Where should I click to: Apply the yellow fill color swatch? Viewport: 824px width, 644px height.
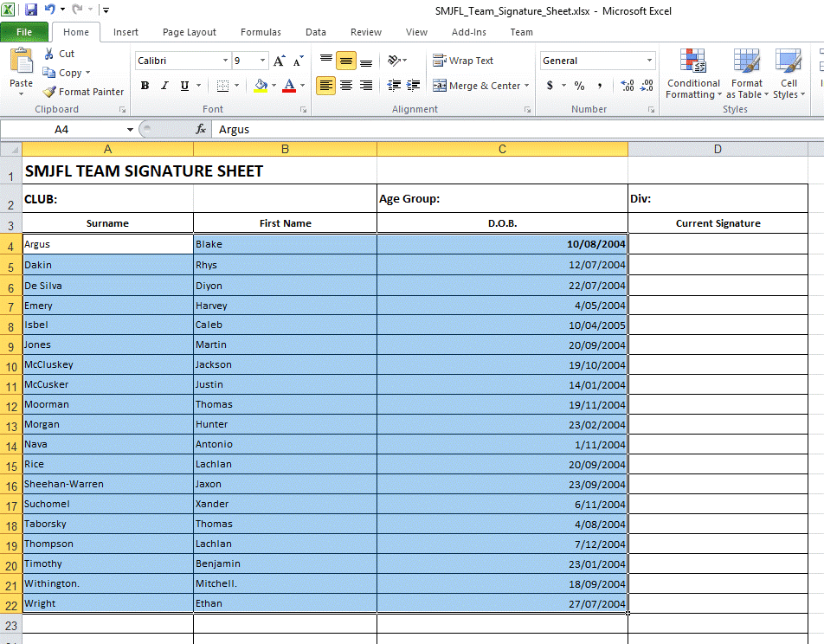pyautogui.click(x=261, y=86)
